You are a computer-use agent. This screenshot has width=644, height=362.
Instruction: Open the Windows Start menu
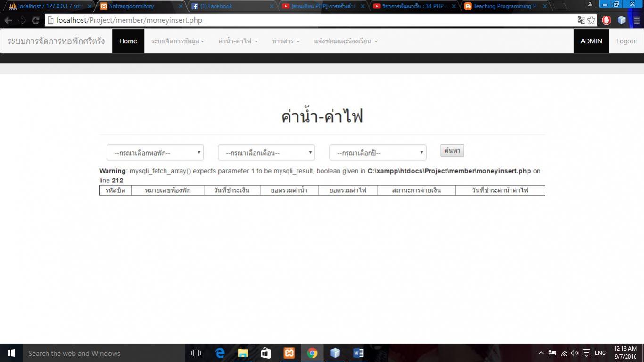click(11, 353)
